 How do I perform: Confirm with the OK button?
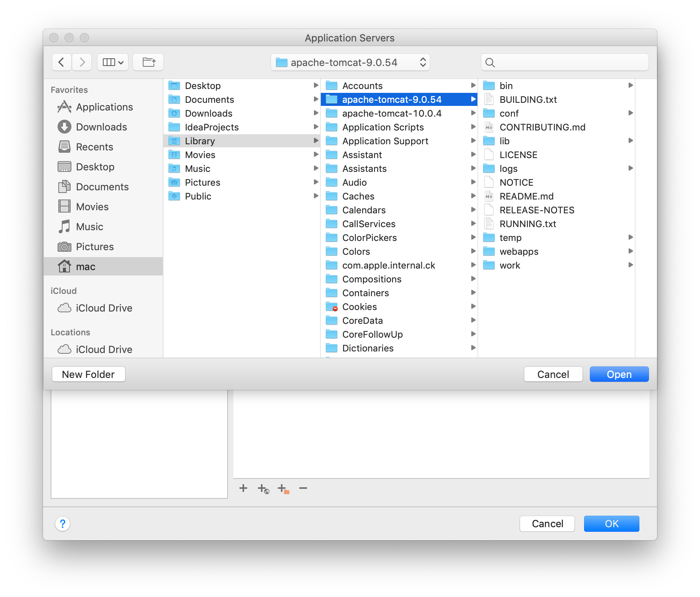coord(612,524)
